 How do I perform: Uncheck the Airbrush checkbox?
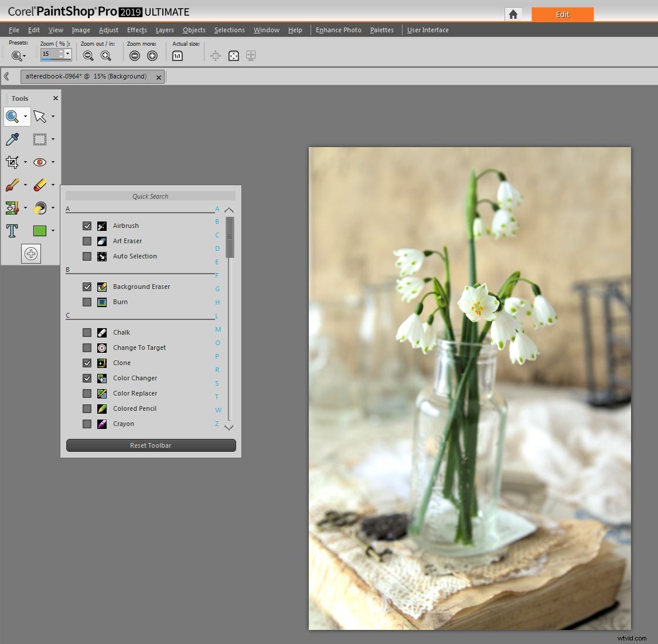click(87, 226)
